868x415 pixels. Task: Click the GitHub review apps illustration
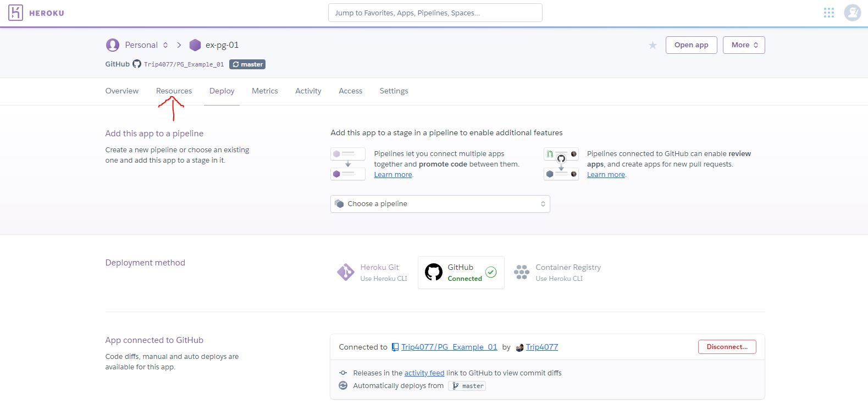pos(561,164)
